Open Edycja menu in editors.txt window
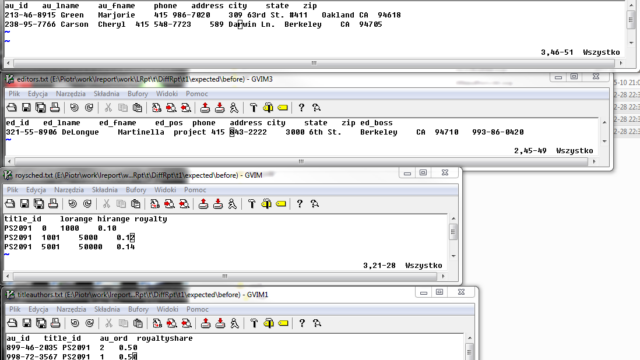The height and width of the screenshot is (360, 640). 38,93
